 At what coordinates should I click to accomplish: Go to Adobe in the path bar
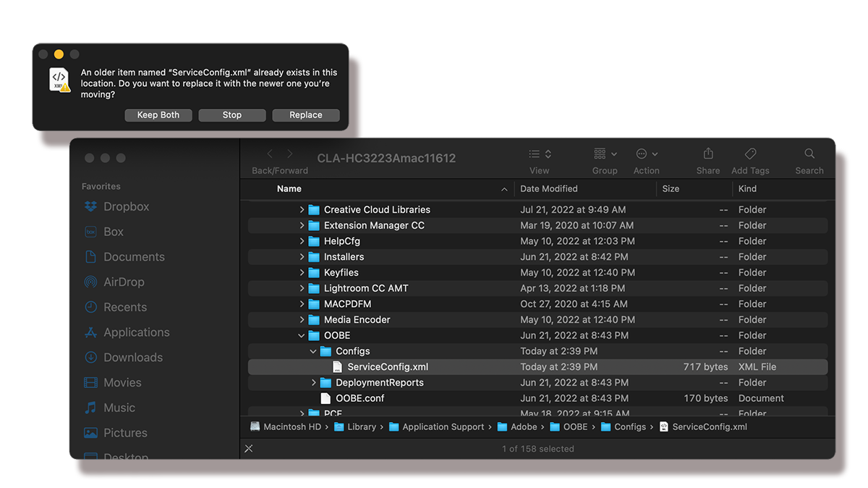(x=517, y=427)
